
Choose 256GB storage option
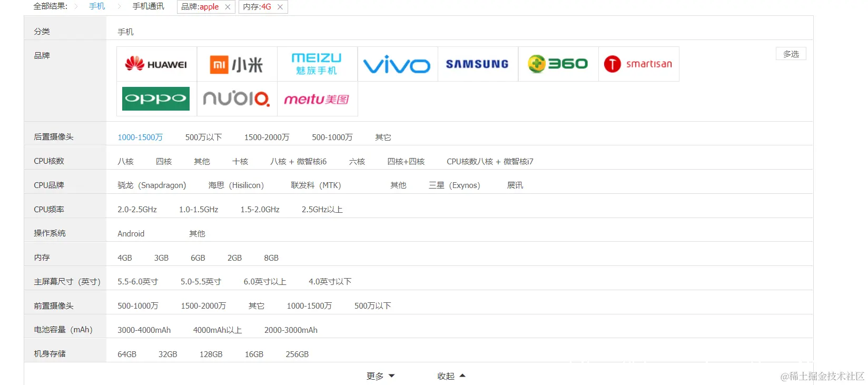(297, 354)
